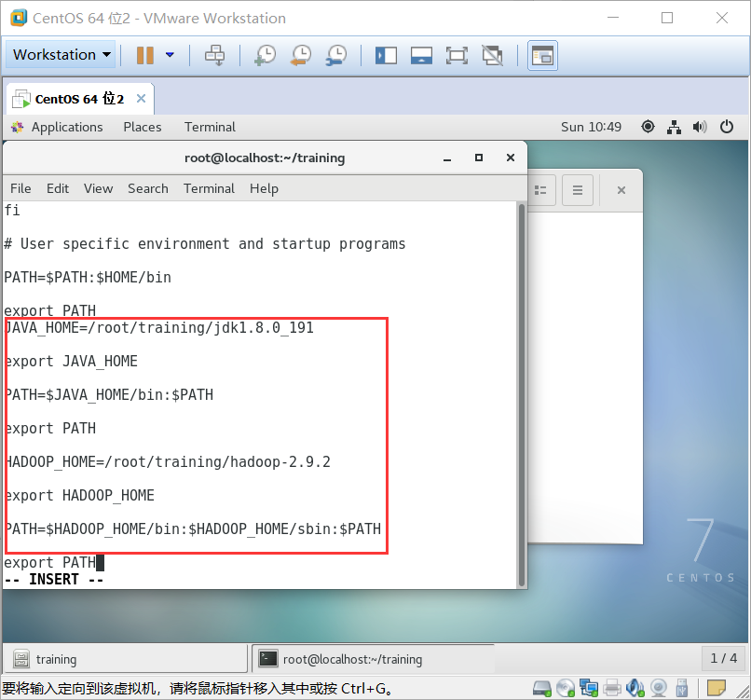Click the terminal window scrollbar
Image resolution: width=751 pixels, height=700 pixels.
point(521,391)
